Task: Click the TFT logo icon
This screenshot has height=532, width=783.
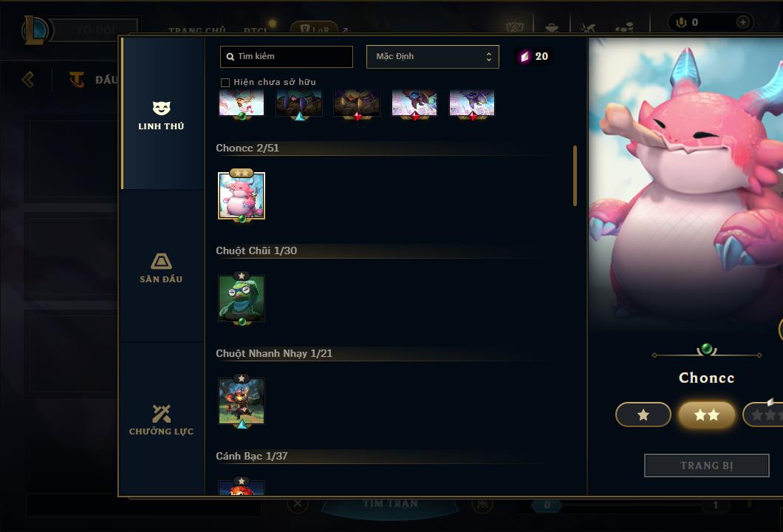Action: tap(76, 79)
